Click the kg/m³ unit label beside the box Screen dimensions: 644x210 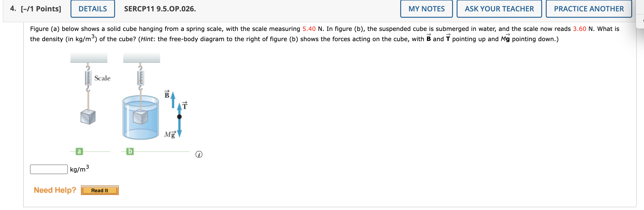tap(78, 169)
